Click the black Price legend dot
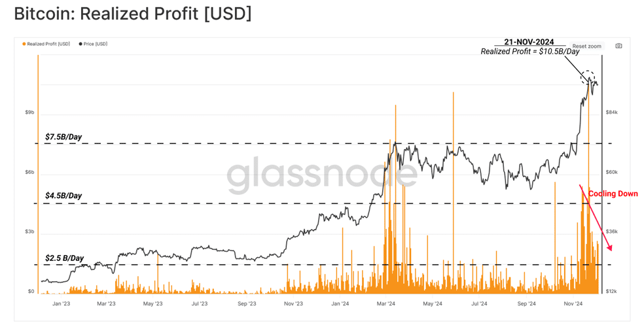Image resolution: width=644 pixels, height=327 pixels. 80,44
